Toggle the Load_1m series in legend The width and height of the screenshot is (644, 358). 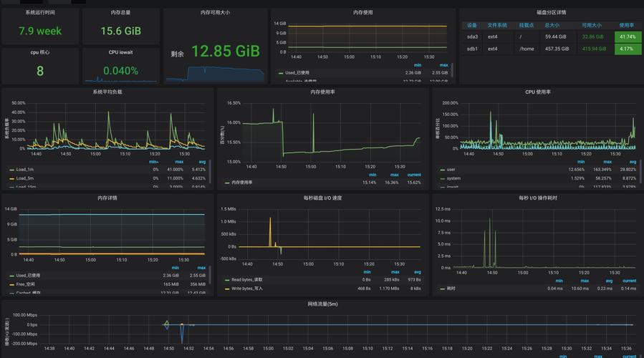coord(25,170)
